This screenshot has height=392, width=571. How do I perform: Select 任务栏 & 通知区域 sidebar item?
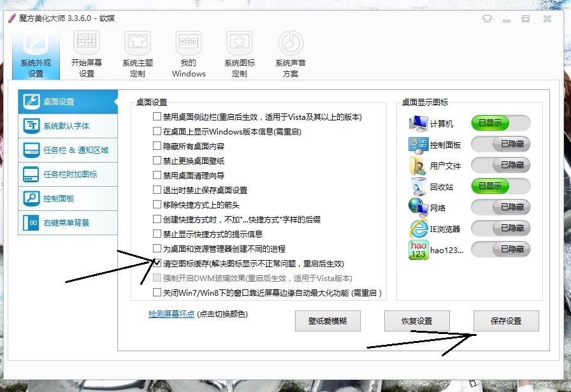click(68, 150)
